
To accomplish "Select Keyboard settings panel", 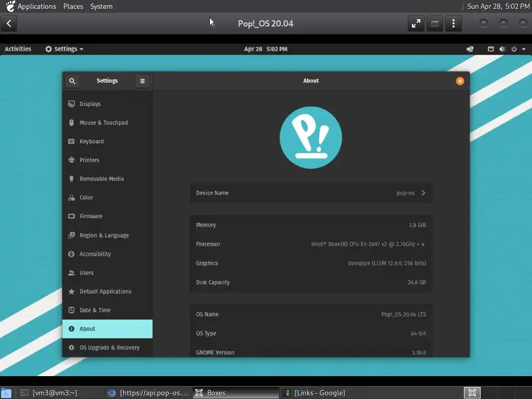I will [x=107, y=141].
